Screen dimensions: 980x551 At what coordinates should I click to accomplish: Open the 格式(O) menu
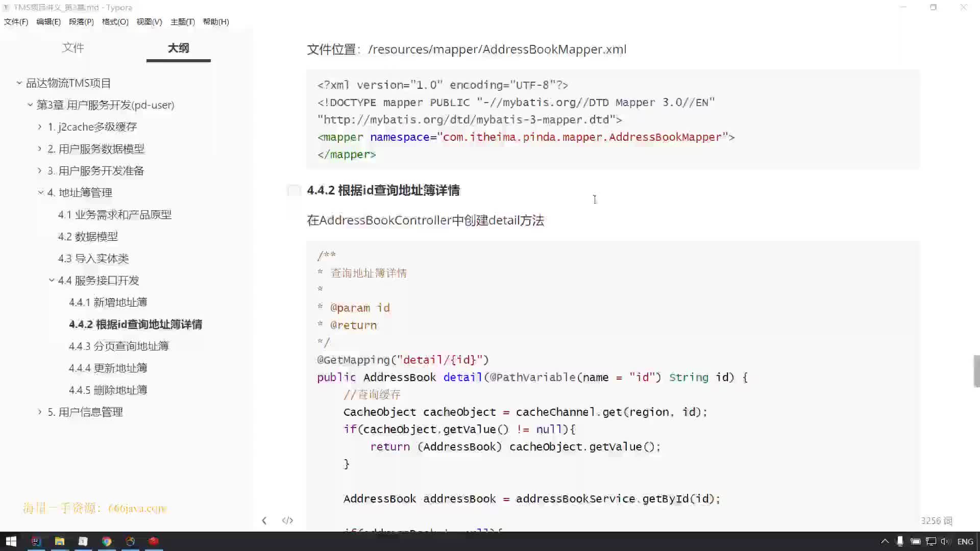[x=115, y=21]
